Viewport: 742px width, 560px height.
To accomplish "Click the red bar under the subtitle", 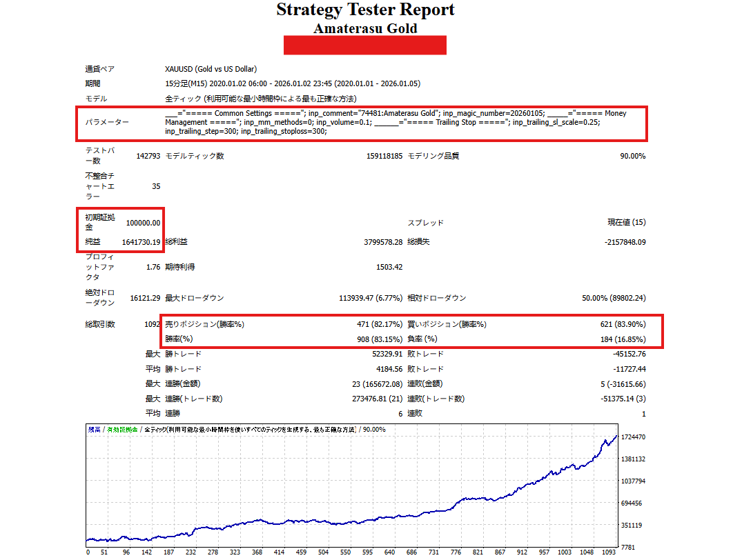I will tap(365, 46).
